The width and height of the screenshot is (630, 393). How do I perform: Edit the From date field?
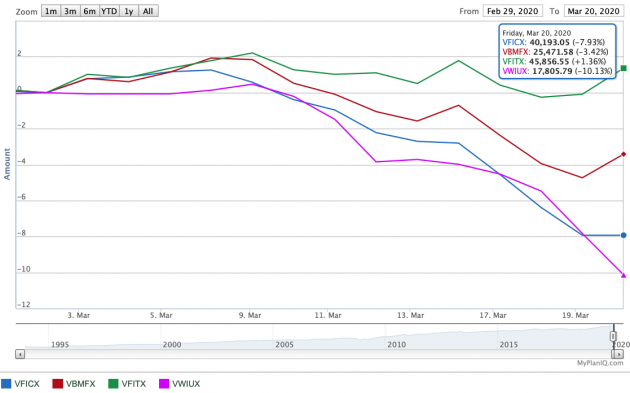(513, 11)
